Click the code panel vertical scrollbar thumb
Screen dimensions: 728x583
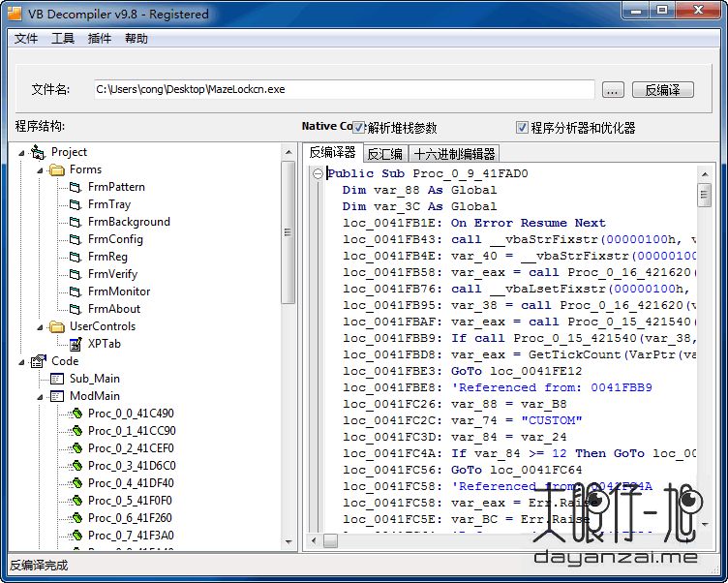tap(705, 195)
